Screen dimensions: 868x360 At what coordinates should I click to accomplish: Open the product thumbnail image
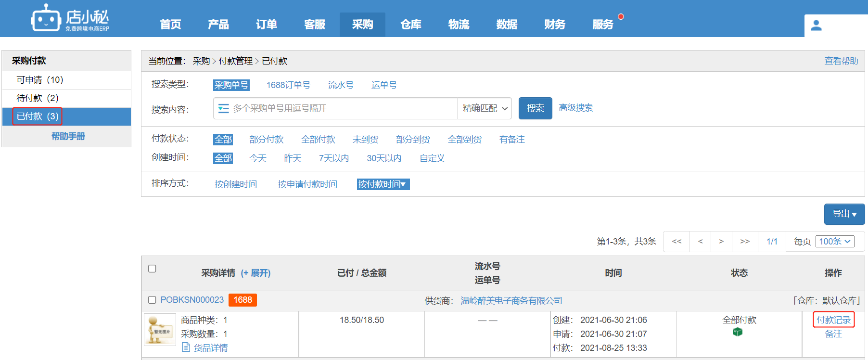160,329
